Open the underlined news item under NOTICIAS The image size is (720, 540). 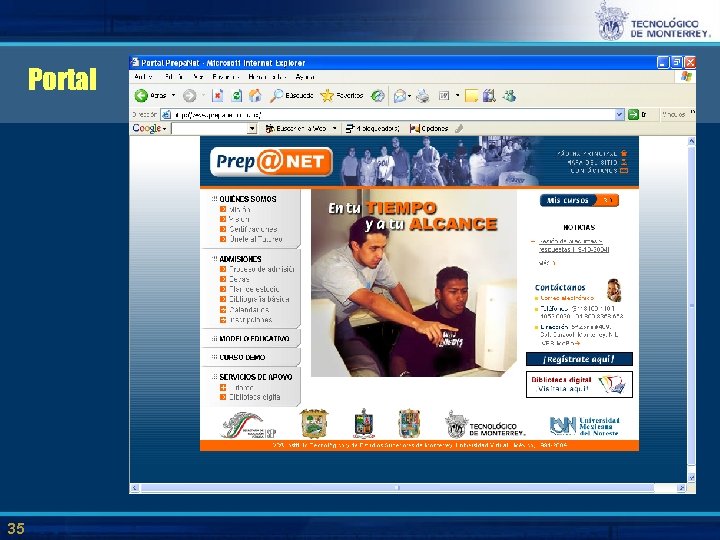coord(574,245)
